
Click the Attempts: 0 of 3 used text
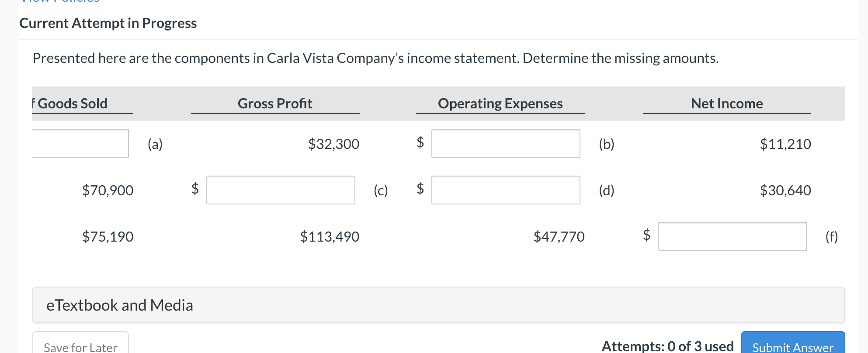(x=668, y=346)
